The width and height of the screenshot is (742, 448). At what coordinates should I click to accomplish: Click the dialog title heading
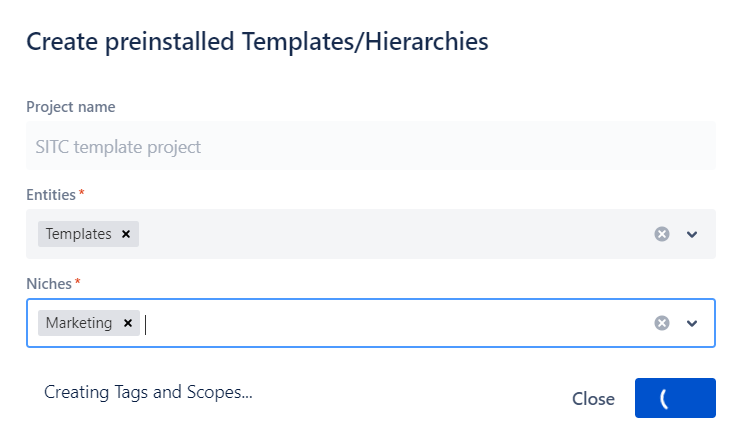tap(257, 41)
